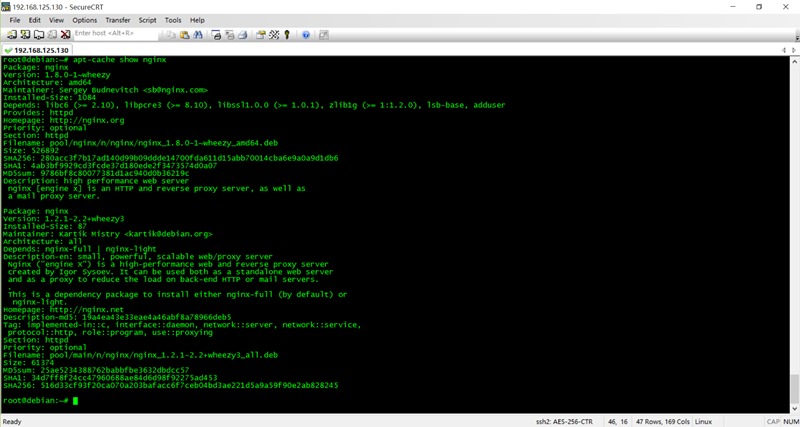Click 'Version: 1.2.1-2.2+wheezy3' line
Viewport: 800px width, 427px height.
(x=63, y=219)
